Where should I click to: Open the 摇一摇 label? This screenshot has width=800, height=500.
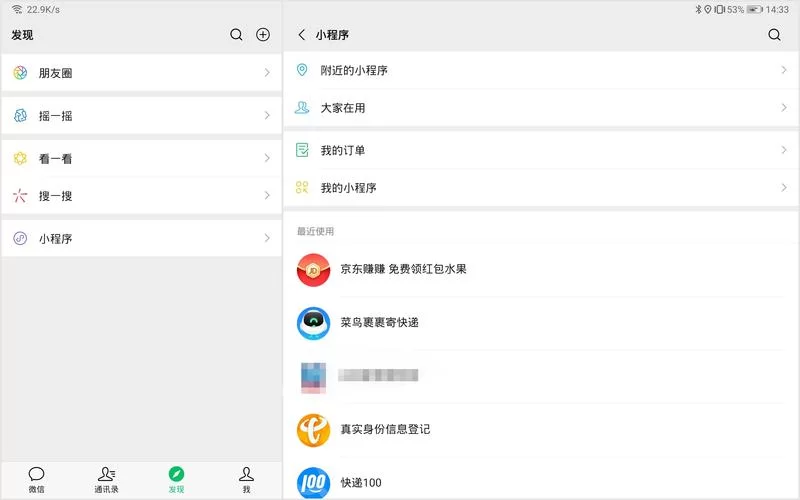tap(56, 116)
